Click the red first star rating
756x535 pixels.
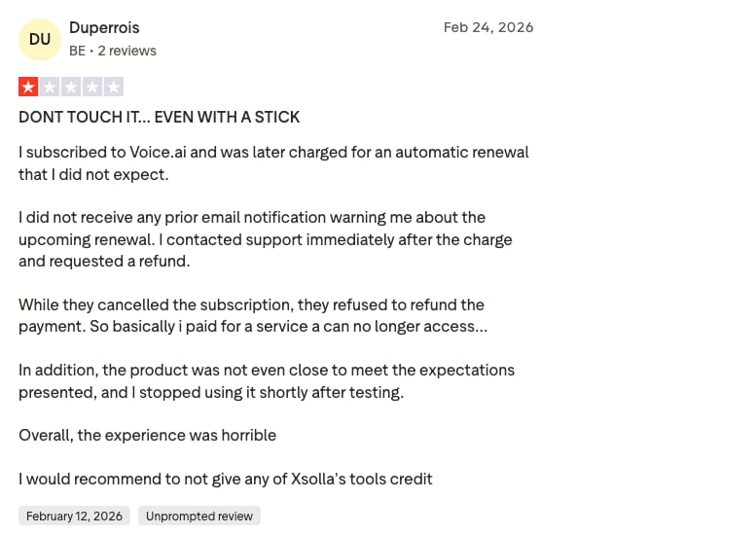tap(28, 88)
